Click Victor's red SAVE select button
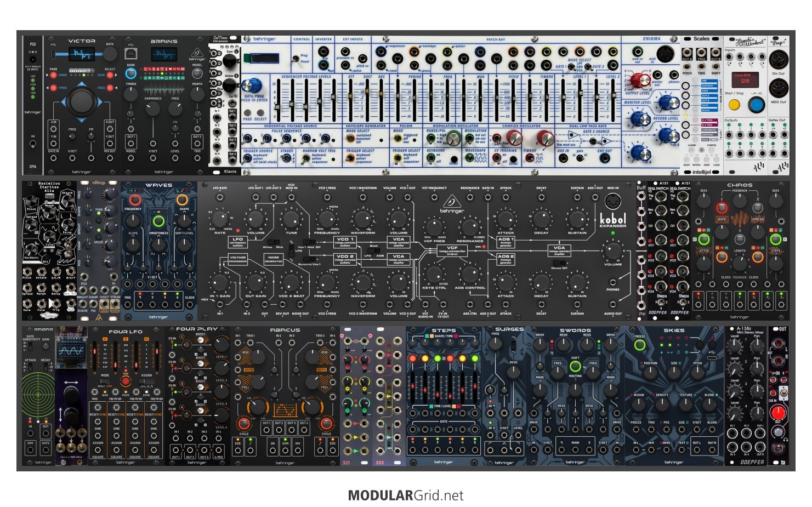 click(x=110, y=75)
